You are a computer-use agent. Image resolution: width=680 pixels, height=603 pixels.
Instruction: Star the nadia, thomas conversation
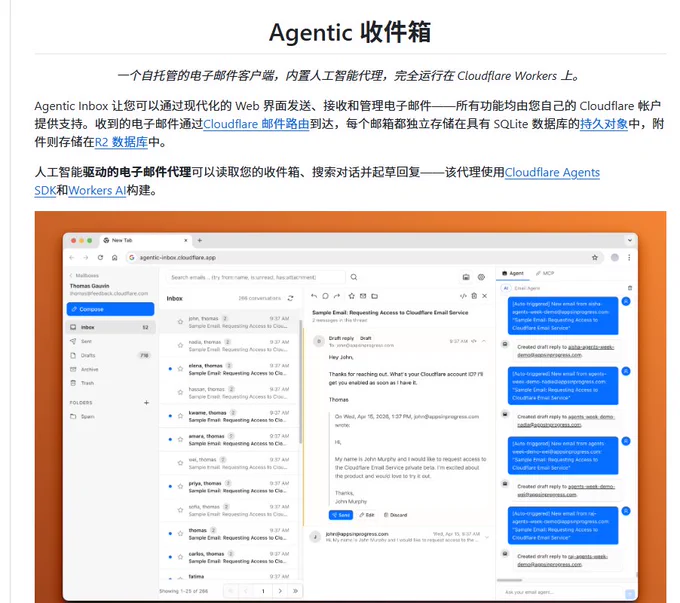pyautogui.click(x=180, y=345)
